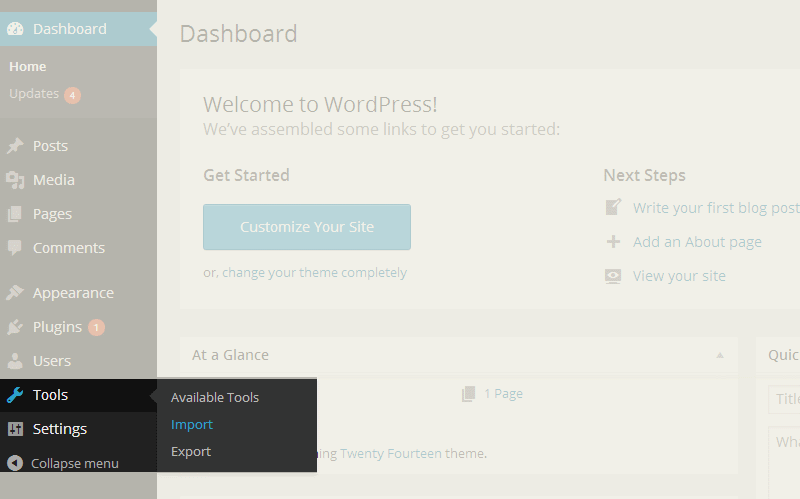The height and width of the screenshot is (499, 800).
Task: Click the At a Glance panel title
Action: (230, 355)
